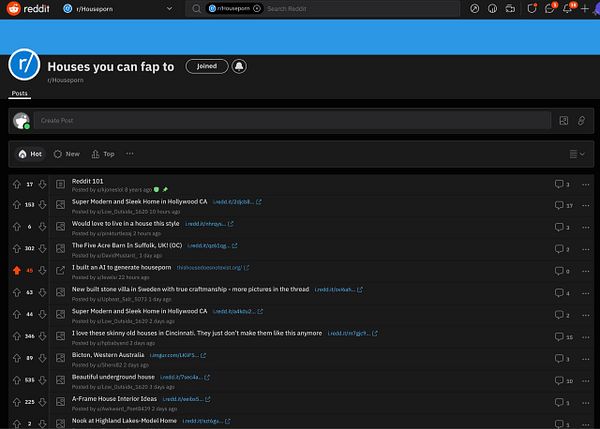Image resolution: width=600 pixels, height=429 pixels.
Task: Sort posts by Hot
Action: tap(30, 154)
